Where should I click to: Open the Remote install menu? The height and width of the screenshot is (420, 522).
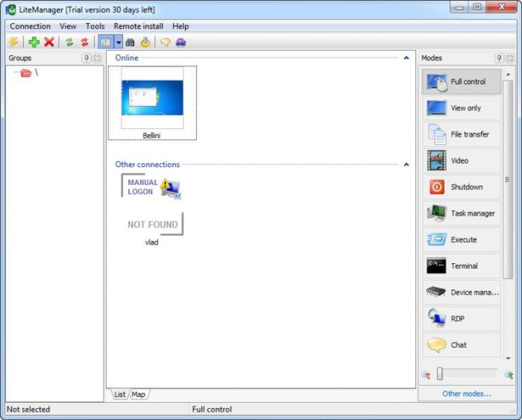[138, 26]
